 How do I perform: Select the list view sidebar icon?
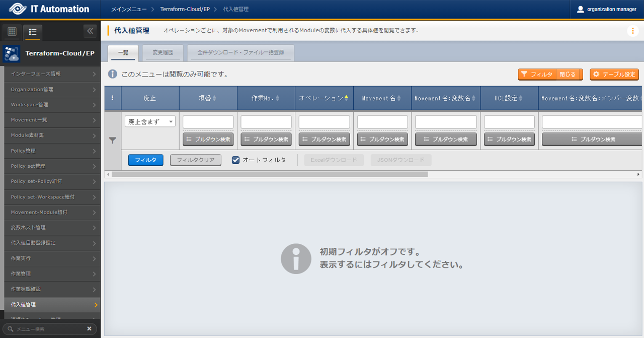[x=33, y=32]
